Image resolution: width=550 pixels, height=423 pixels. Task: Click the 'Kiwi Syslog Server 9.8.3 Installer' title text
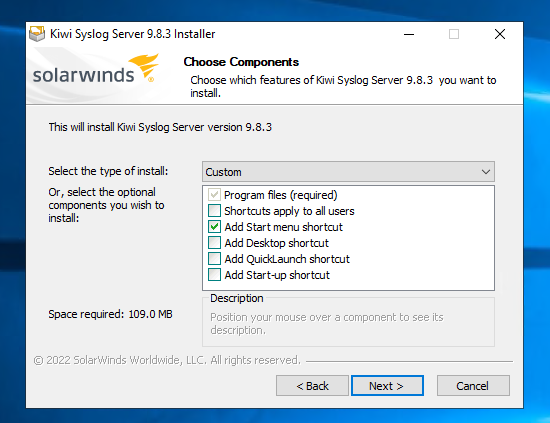point(133,34)
